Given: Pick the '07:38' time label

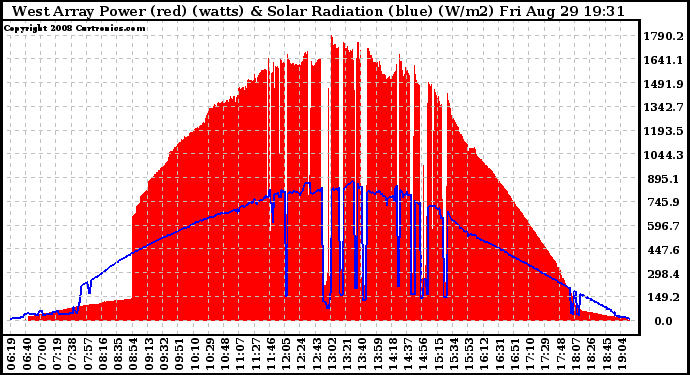Looking at the screenshot, I should click(x=72, y=354).
